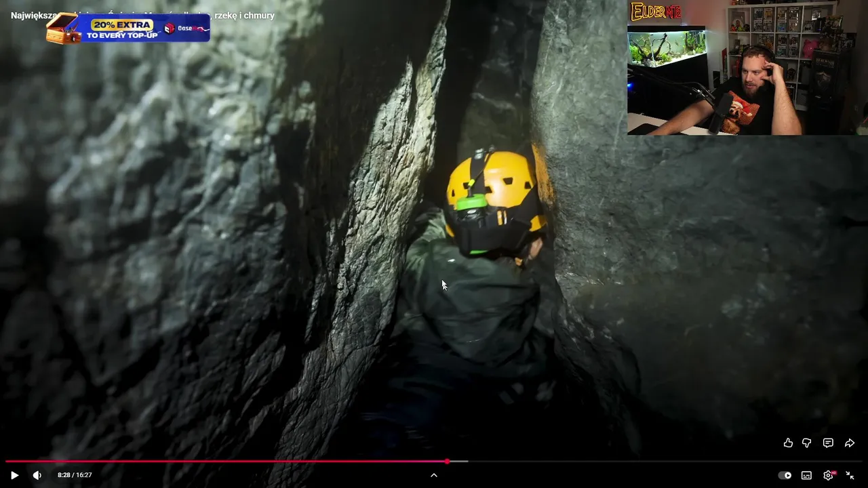The width and height of the screenshot is (868, 488).
Task: Click the play button on the video
Action: (x=14, y=475)
